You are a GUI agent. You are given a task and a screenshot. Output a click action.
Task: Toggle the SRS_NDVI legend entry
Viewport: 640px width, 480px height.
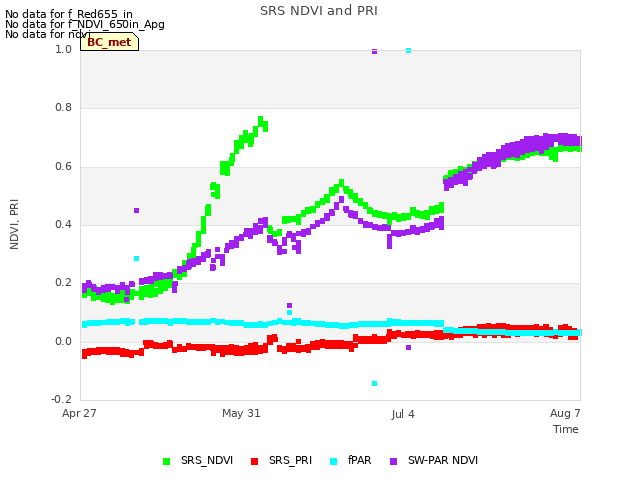198,460
